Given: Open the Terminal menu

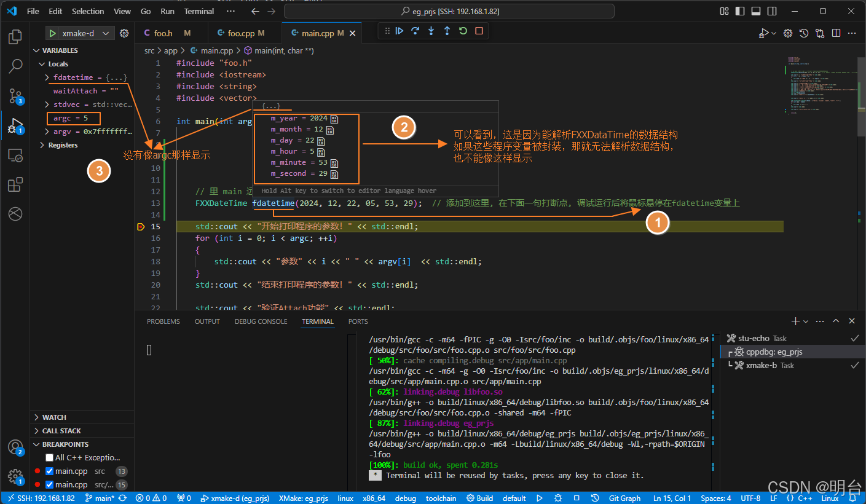Looking at the screenshot, I should [199, 11].
